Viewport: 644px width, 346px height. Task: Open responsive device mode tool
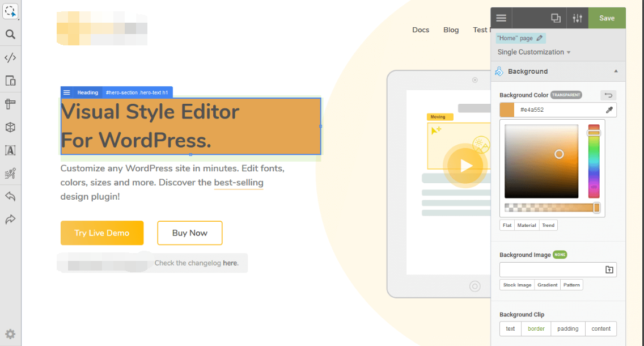10,81
